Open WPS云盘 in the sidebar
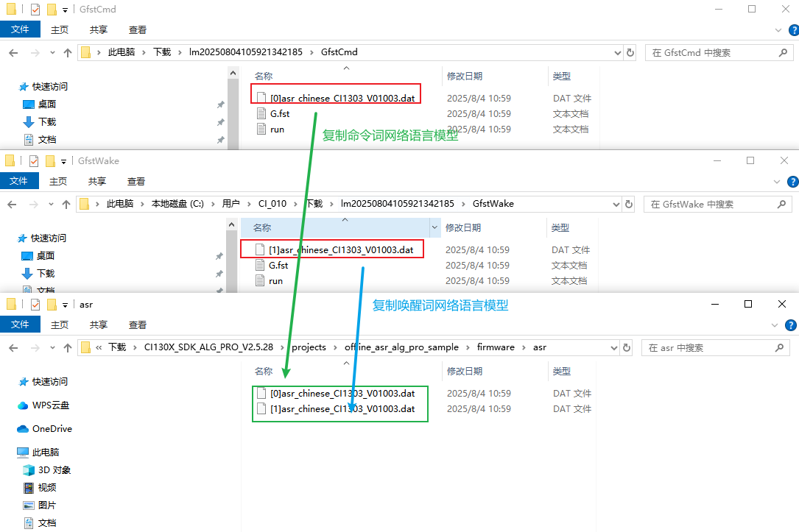This screenshot has width=799, height=532. 50,405
